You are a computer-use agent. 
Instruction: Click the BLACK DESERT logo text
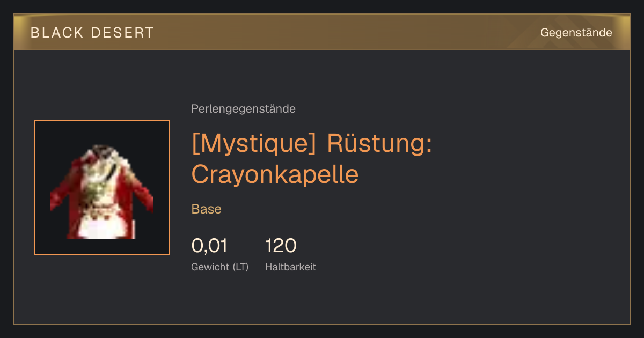click(x=92, y=33)
